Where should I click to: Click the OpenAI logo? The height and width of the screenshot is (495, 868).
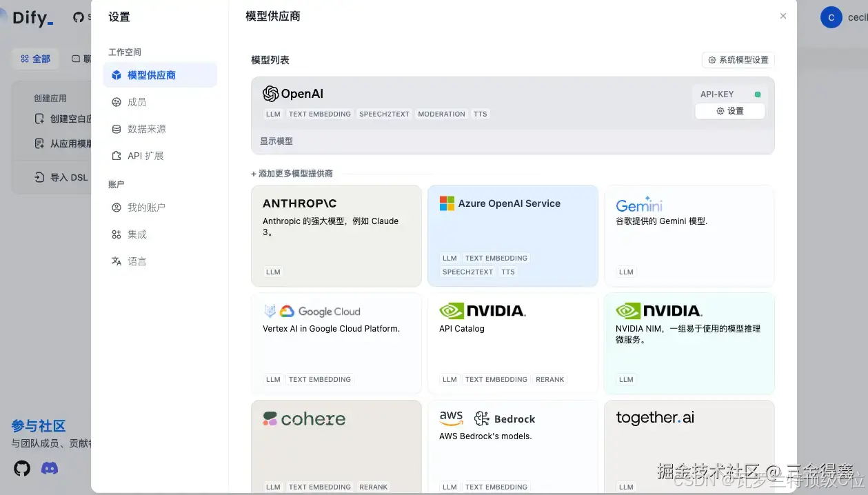click(293, 94)
